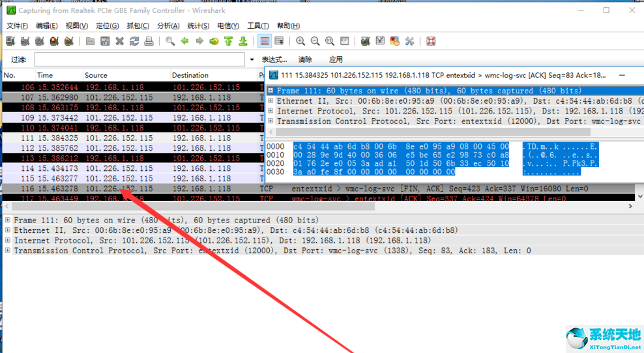Screen dimensions: 644x353
Task: Open preferences wrench icon
Action: point(409,41)
